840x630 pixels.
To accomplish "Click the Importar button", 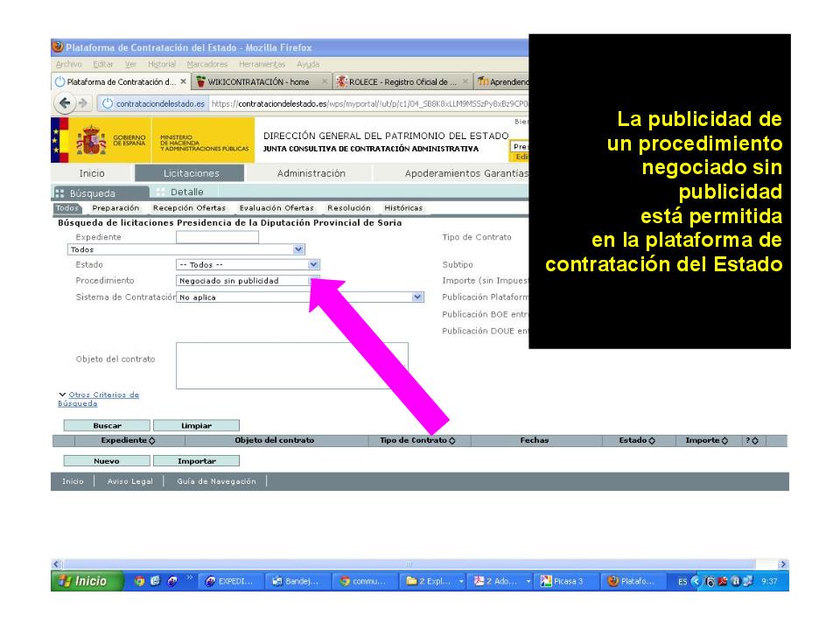I will [196, 461].
